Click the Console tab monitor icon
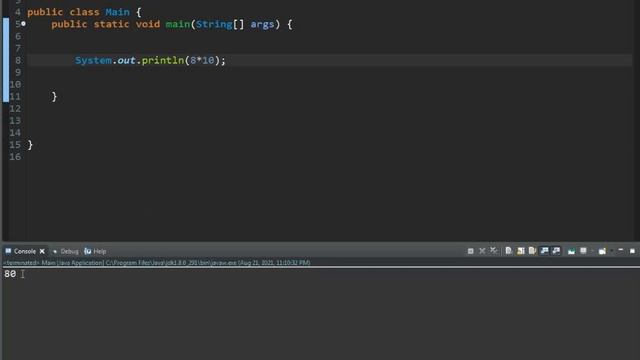The height and width of the screenshot is (360, 640). (x=8, y=251)
